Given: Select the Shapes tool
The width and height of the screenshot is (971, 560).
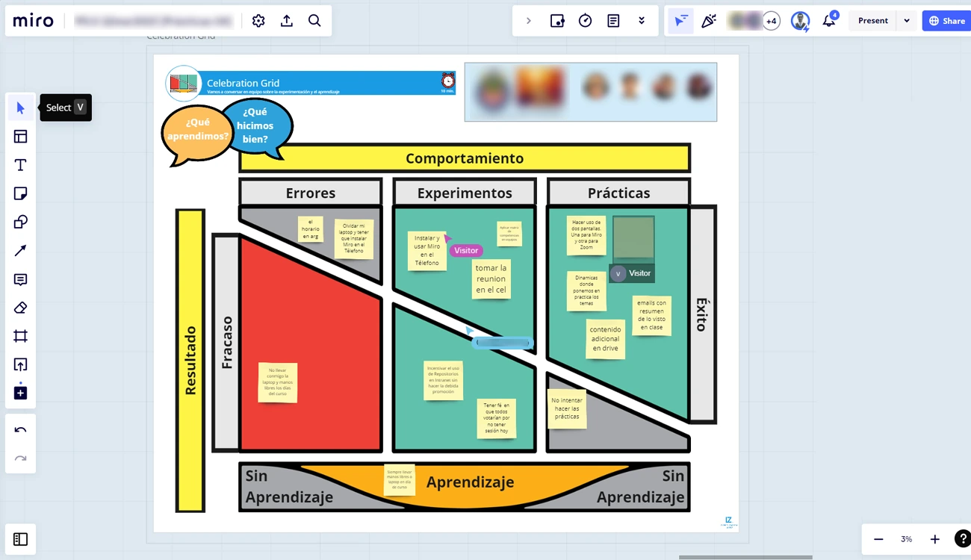Looking at the screenshot, I should coord(20,223).
